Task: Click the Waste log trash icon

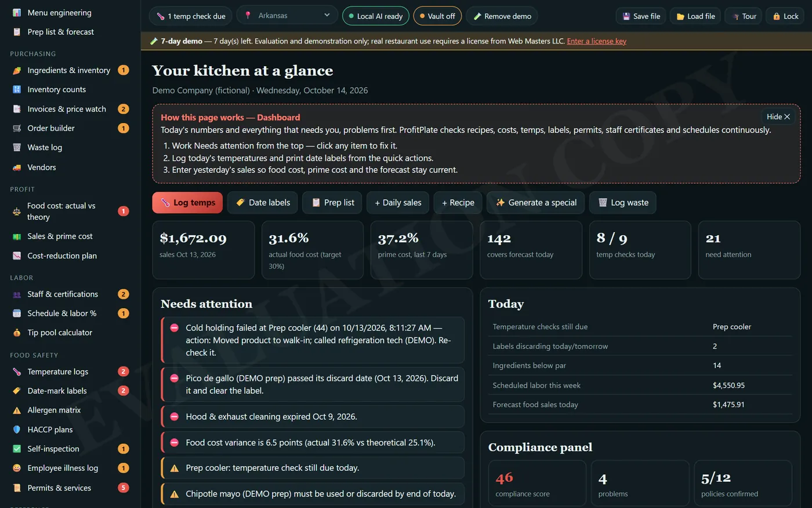Action: 17,147
